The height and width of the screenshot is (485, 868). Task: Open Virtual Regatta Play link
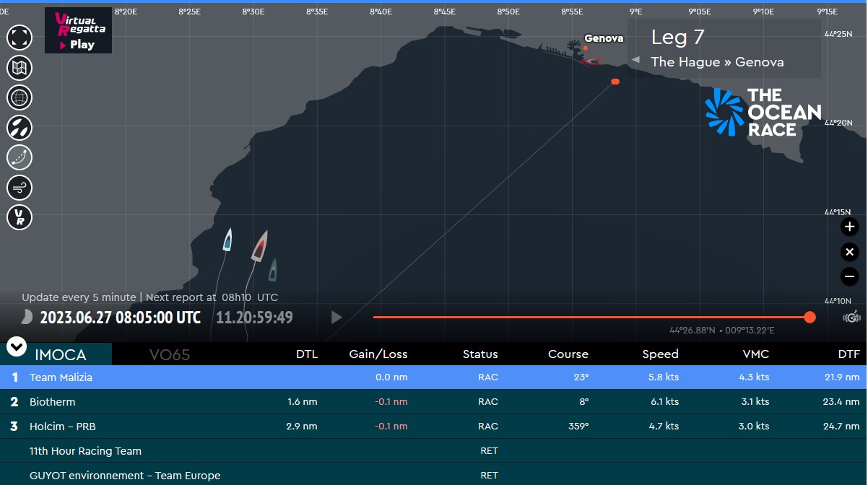coord(78,30)
